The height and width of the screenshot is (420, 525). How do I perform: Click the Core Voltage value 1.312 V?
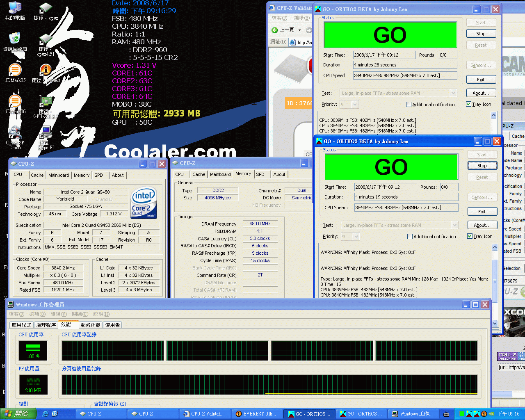click(x=114, y=214)
